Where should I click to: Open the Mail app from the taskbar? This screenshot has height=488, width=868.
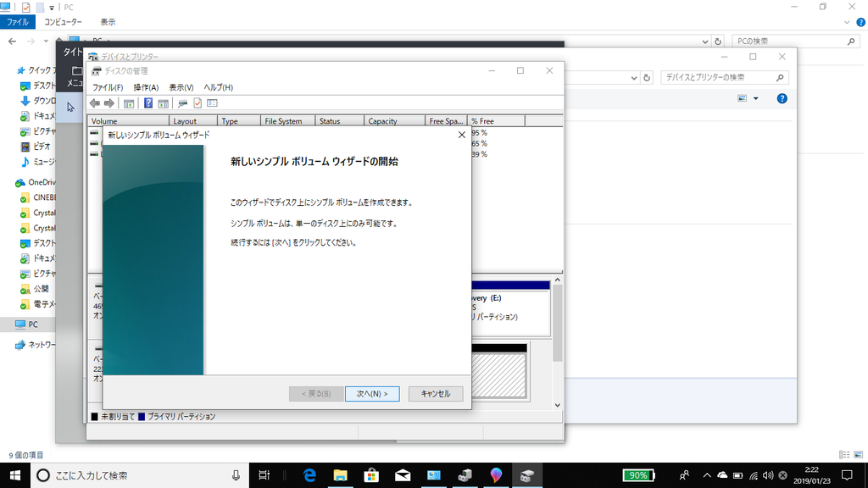coord(401,475)
